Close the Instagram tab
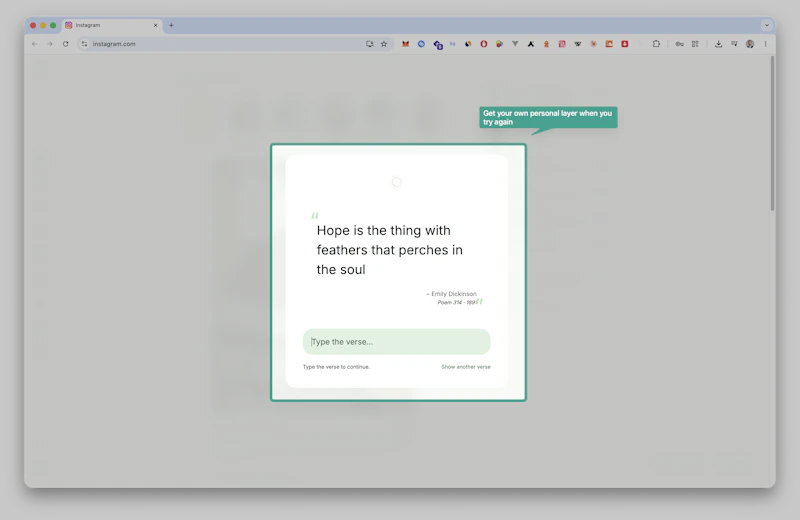The width and height of the screenshot is (800, 520). tap(156, 25)
